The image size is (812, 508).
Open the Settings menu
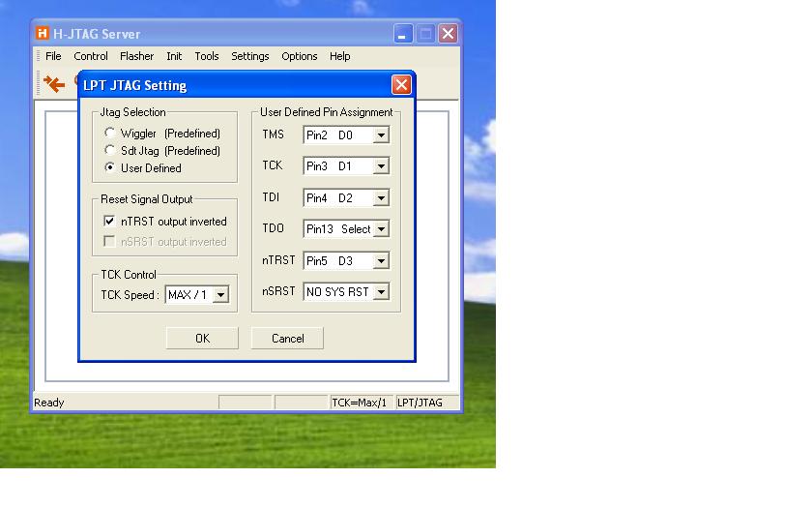pos(250,56)
